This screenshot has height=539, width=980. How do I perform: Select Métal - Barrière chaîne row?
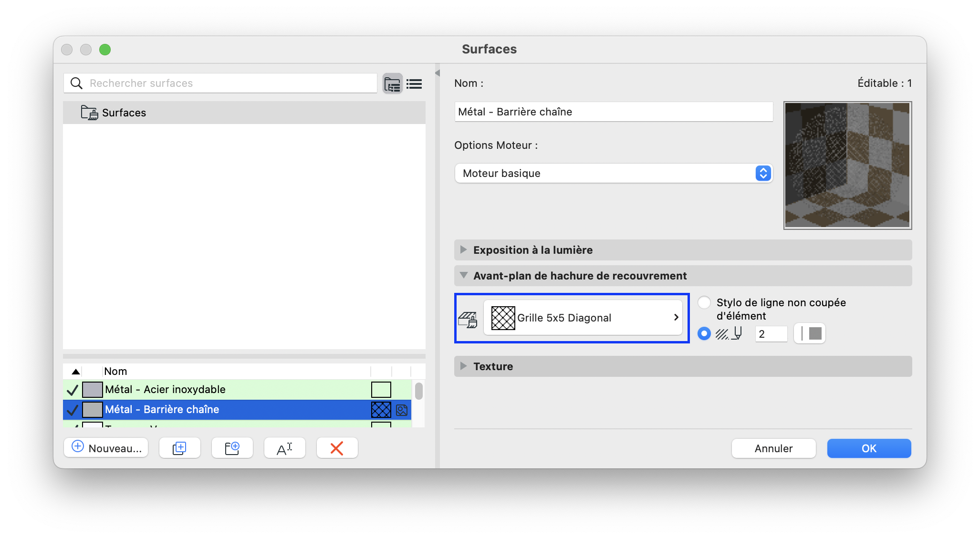point(237,410)
